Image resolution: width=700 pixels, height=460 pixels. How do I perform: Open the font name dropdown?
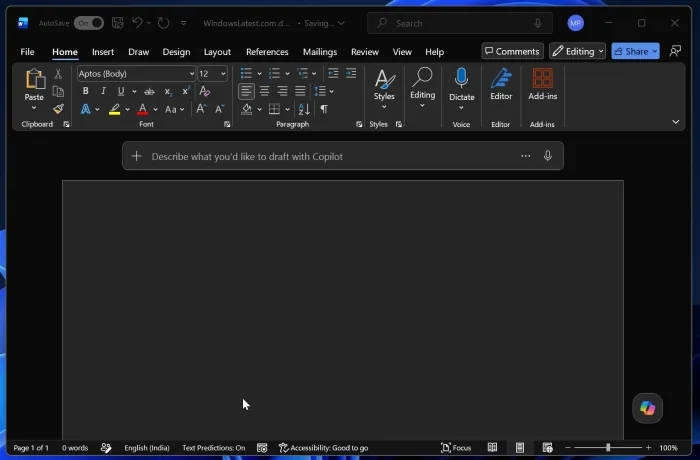point(192,74)
